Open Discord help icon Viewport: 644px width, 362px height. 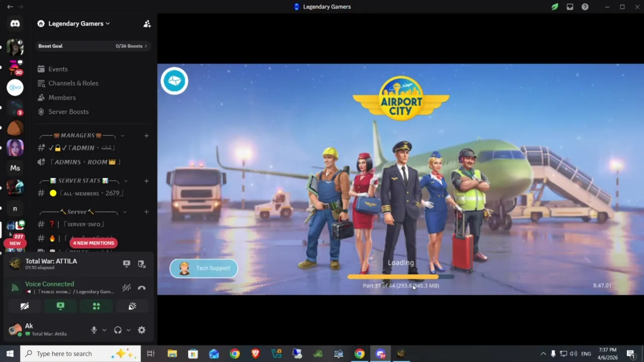(x=585, y=7)
